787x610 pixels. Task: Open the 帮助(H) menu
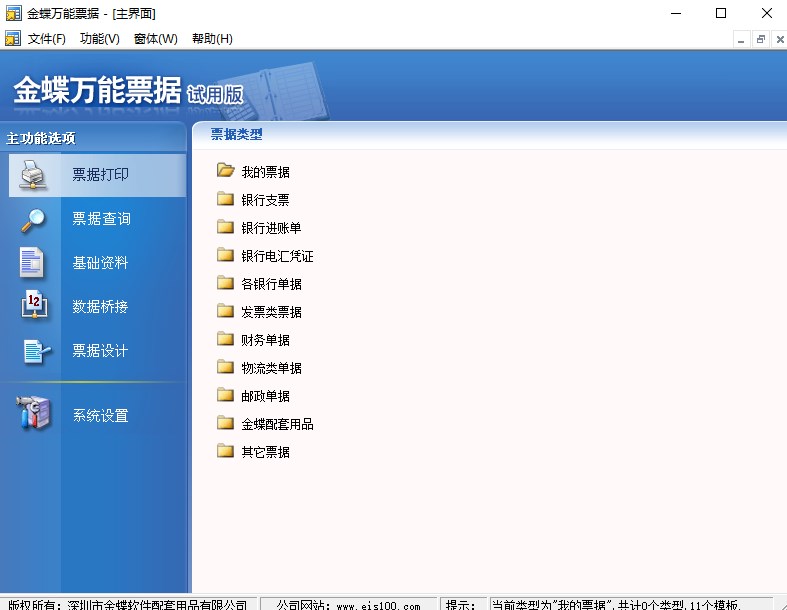(211, 39)
